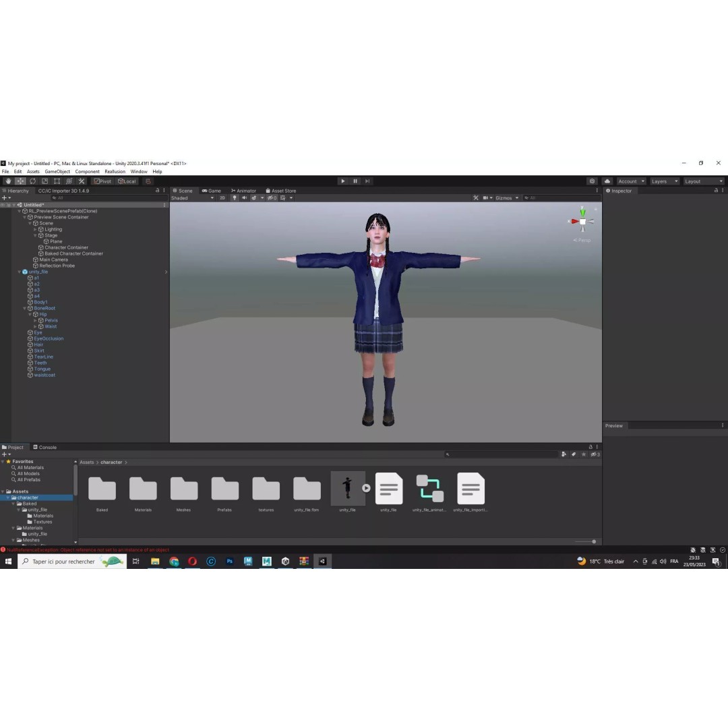
Task: Toggle hidden objects visibility in the Scene toolbar
Action: (272, 198)
